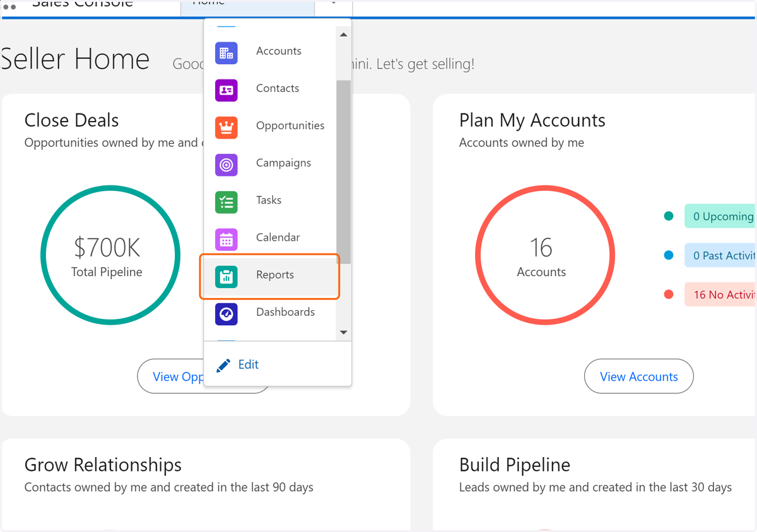
Task: Click 'Leads owned by me' description text
Action: pos(595,487)
